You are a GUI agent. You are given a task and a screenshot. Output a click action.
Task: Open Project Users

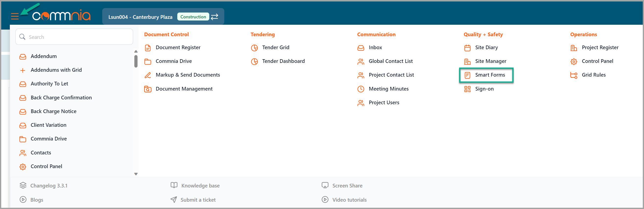coord(384,103)
